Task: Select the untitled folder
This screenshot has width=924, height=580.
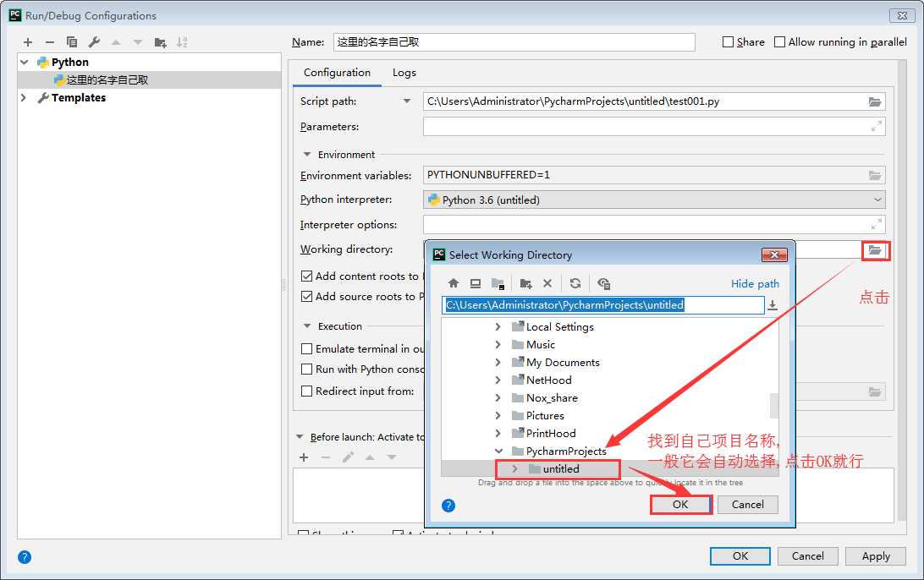Action: tap(561, 468)
